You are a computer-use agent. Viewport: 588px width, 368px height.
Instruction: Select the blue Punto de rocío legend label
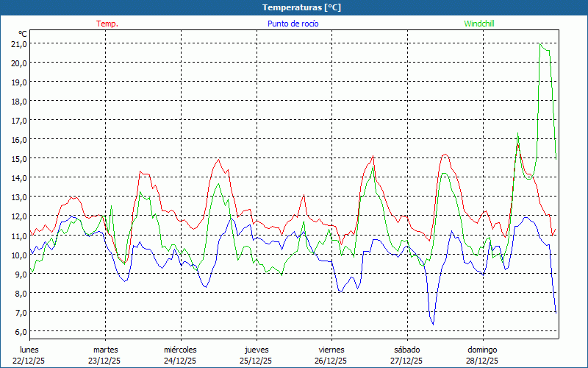tap(293, 24)
